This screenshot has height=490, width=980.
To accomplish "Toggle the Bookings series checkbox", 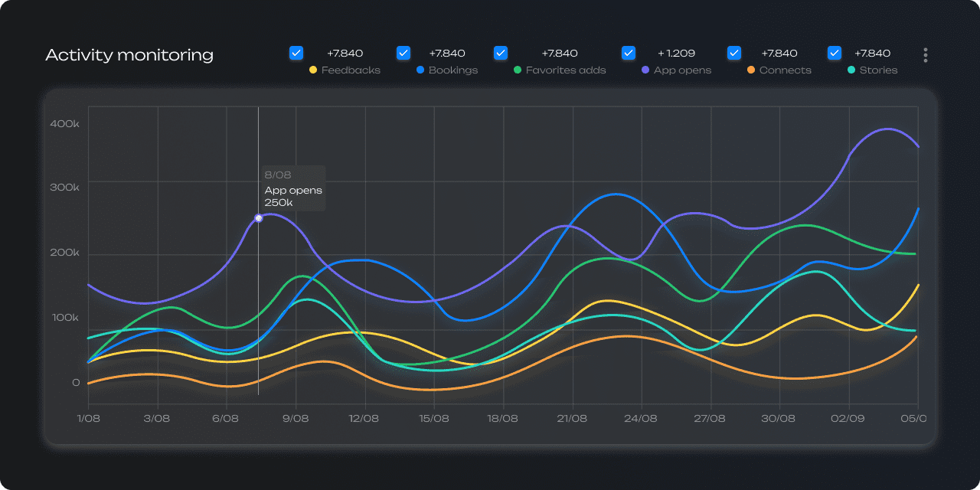I will (403, 53).
